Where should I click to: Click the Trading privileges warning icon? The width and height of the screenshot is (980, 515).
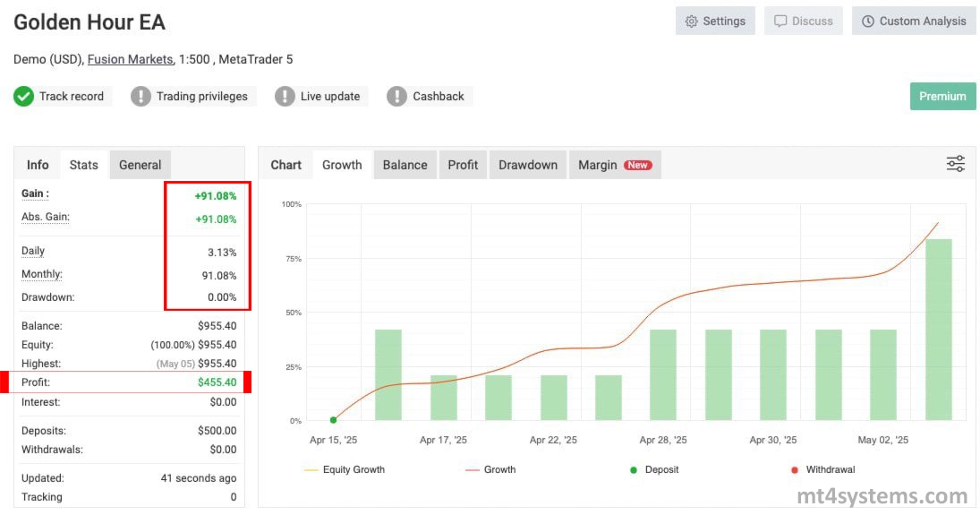coord(141,97)
